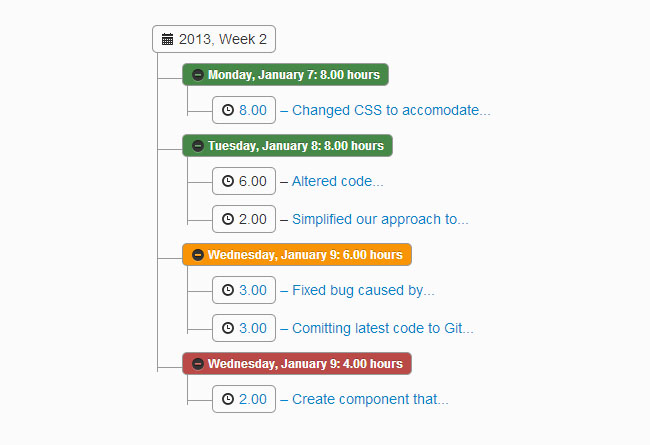Click the clock icon next to 8.00
This screenshot has height=445, width=650.
pyautogui.click(x=228, y=110)
